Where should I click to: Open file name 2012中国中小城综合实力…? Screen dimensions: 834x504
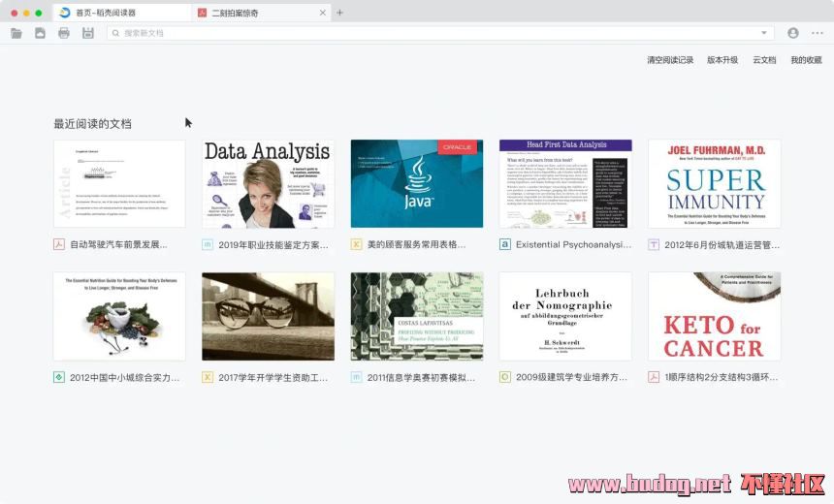(124, 377)
